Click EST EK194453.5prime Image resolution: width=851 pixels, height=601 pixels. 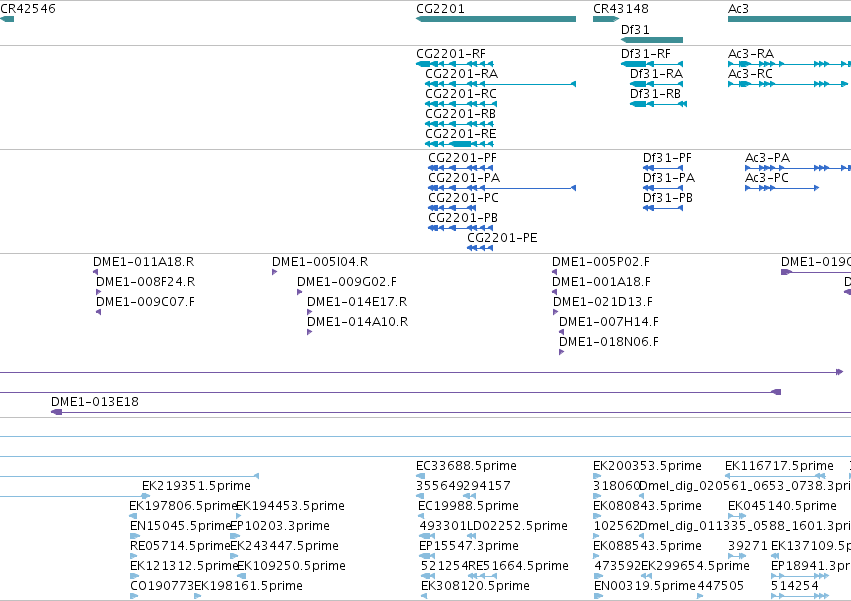pos(239,516)
